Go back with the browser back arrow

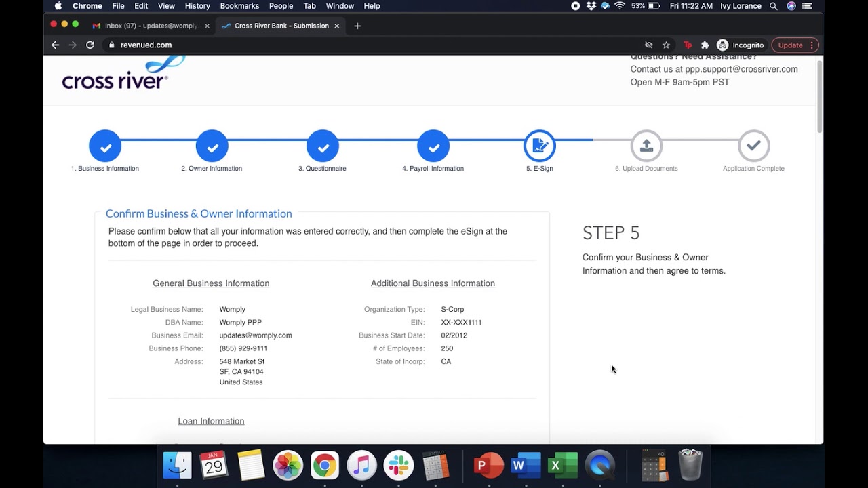tap(56, 45)
